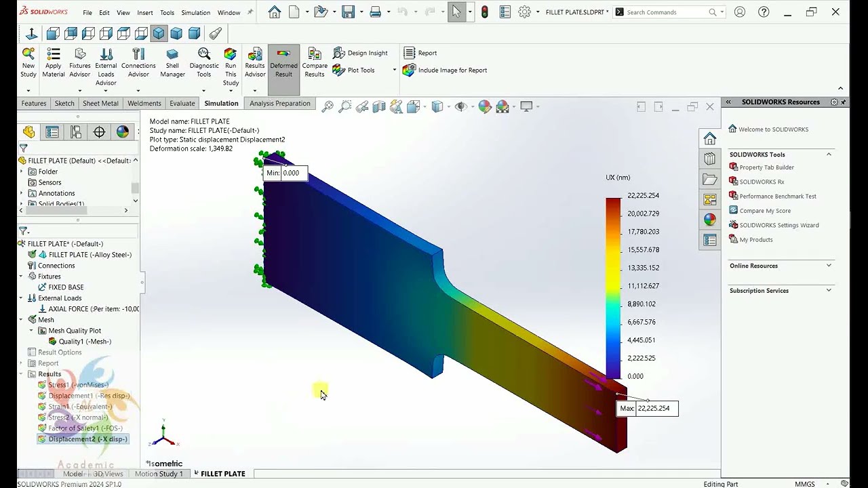This screenshot has width=868, height=488.
Task: Open Design Library in task pane
Action: click(x=710, y=159)
